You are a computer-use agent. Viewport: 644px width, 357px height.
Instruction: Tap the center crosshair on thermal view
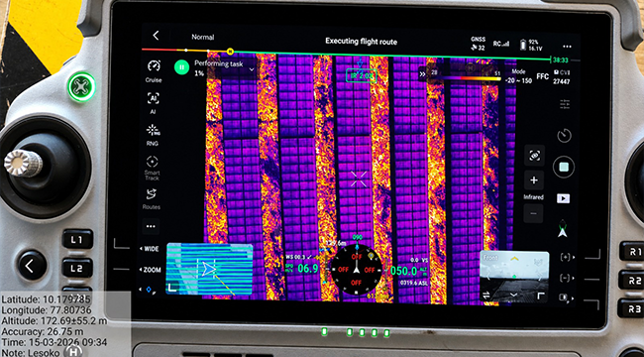click(x=359, y=178)
